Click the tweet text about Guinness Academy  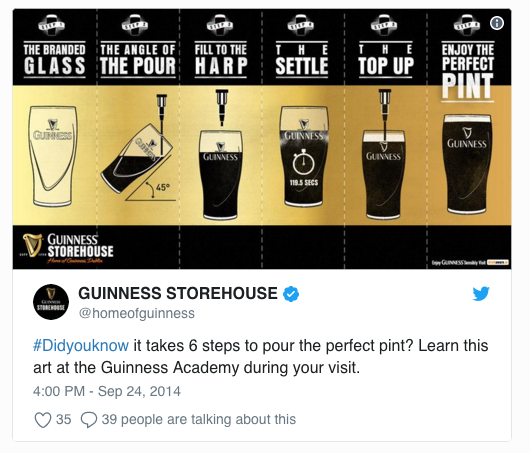pos(261,357)
